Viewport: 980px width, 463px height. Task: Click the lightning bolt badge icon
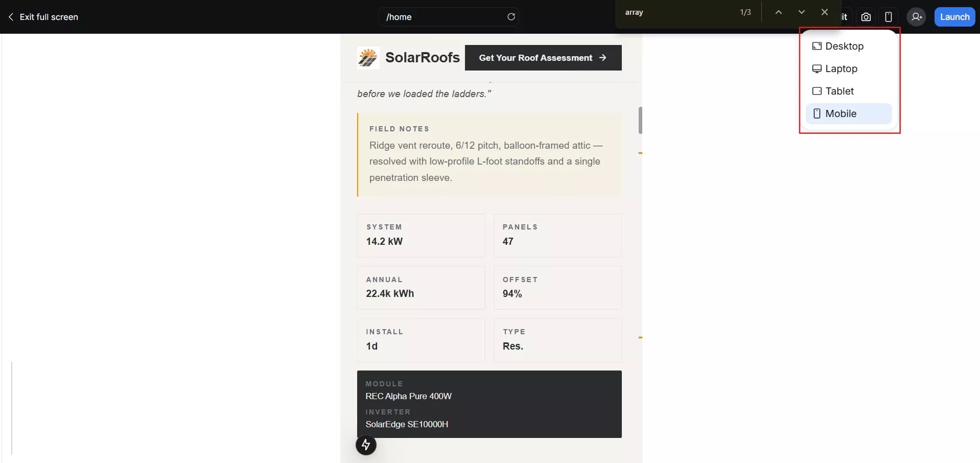[x=366, y=445]
